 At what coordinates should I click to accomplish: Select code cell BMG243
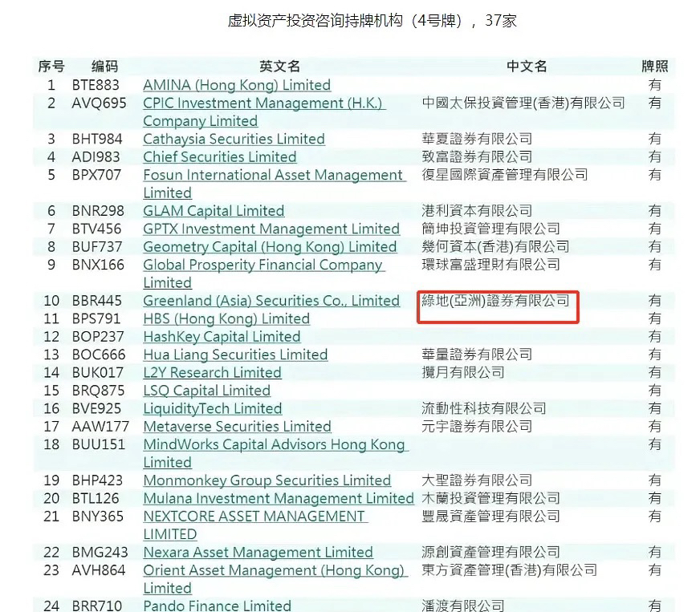[x=100, y=552]
